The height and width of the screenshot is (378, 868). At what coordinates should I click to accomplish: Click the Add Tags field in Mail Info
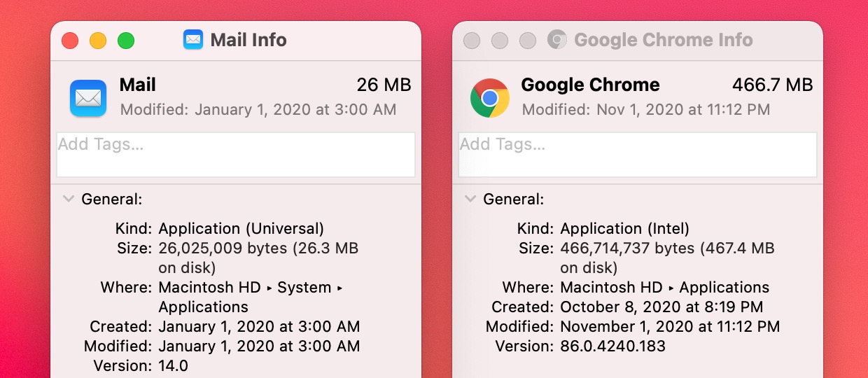tap(236, 155)
